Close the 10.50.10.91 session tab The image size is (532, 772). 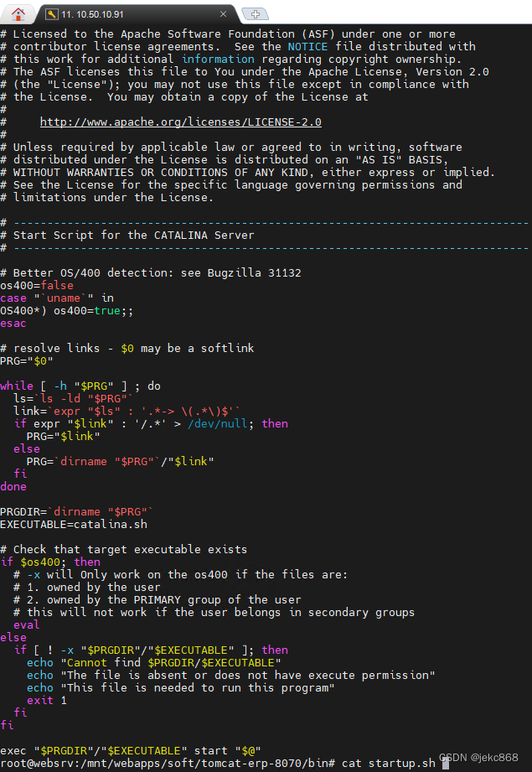pyautogui.click(x=223, y=14)
